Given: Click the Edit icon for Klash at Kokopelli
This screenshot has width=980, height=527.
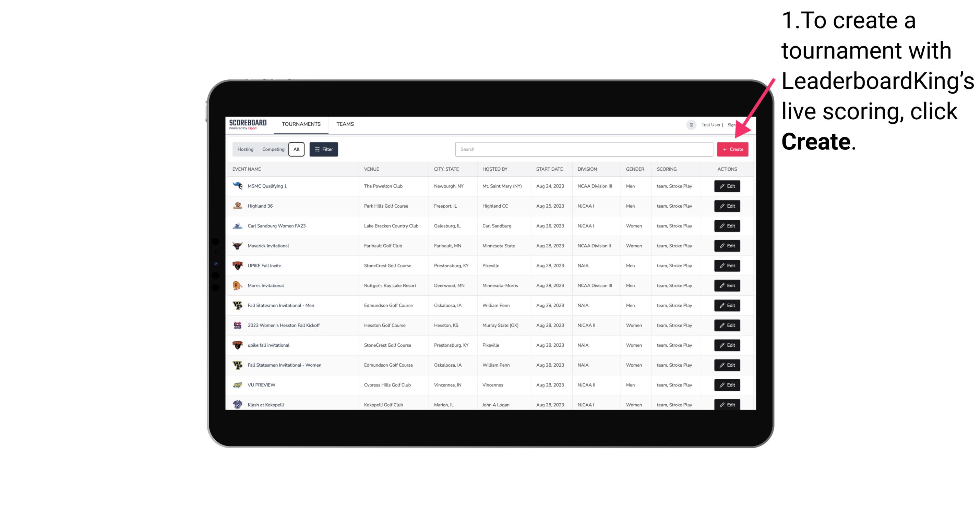Looking at the screenshot, I should point(727,405).
